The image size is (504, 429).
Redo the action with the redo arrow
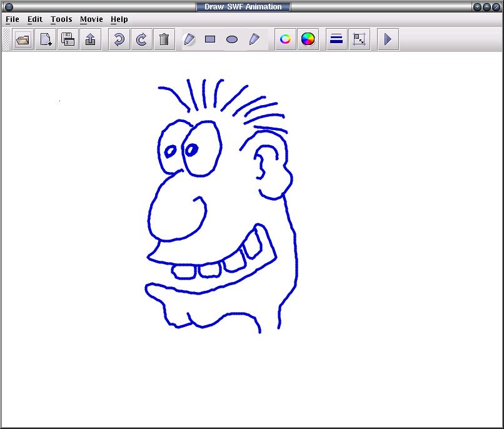[x=141, y=39]
